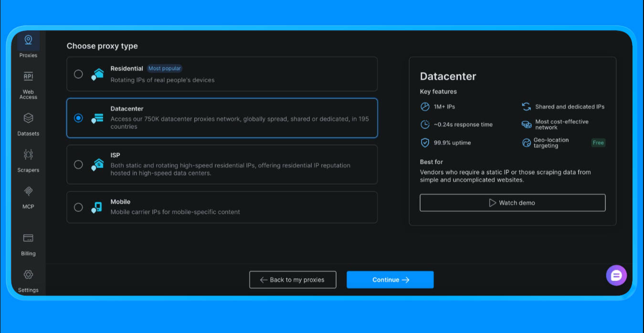Open Billing card icon
Viewport: 644px width, 333px height.
28,238
